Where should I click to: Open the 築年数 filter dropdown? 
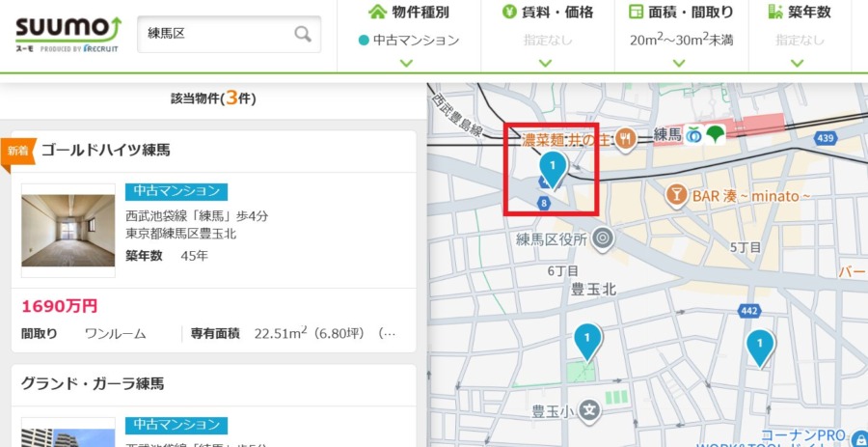797,39
